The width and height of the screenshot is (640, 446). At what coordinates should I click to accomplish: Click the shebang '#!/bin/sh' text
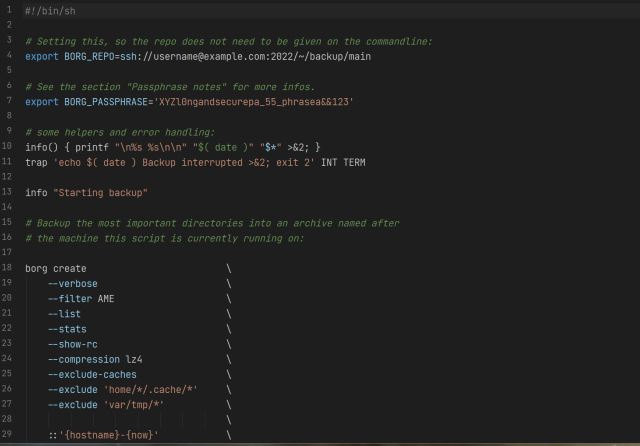point(50,11)
